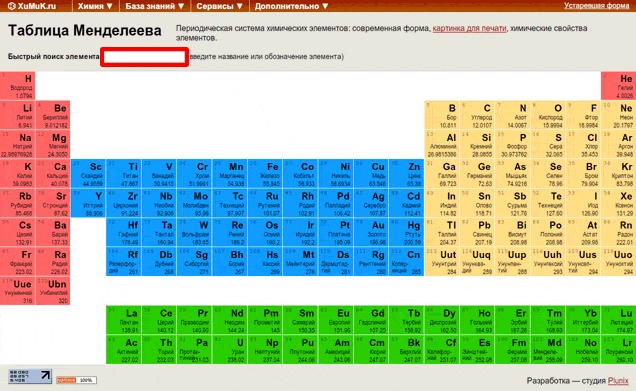Screen dimensions: 636x391
Task: Expand the Сервисы dropdown menu
Action: point(219,6)
